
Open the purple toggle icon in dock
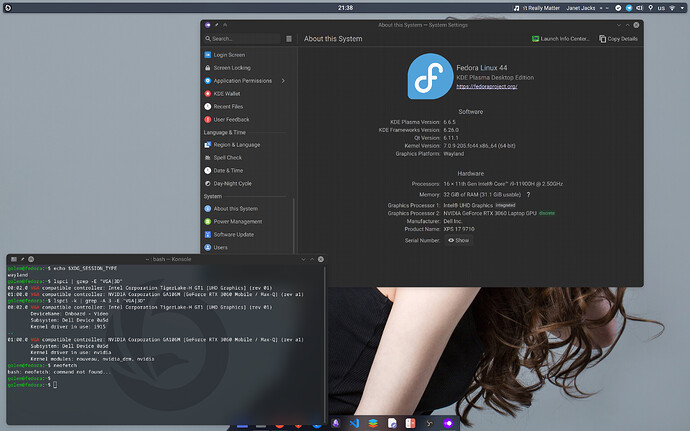coord(448,424)
